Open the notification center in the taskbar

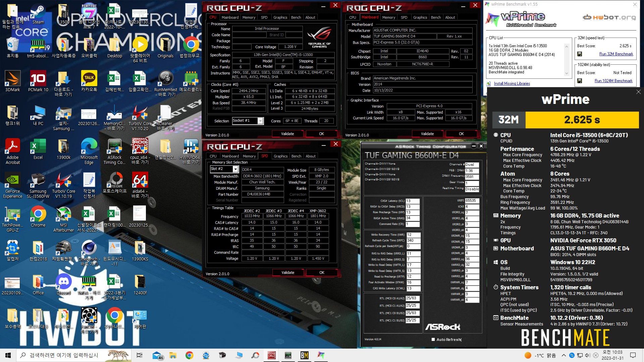pos(633,355)
